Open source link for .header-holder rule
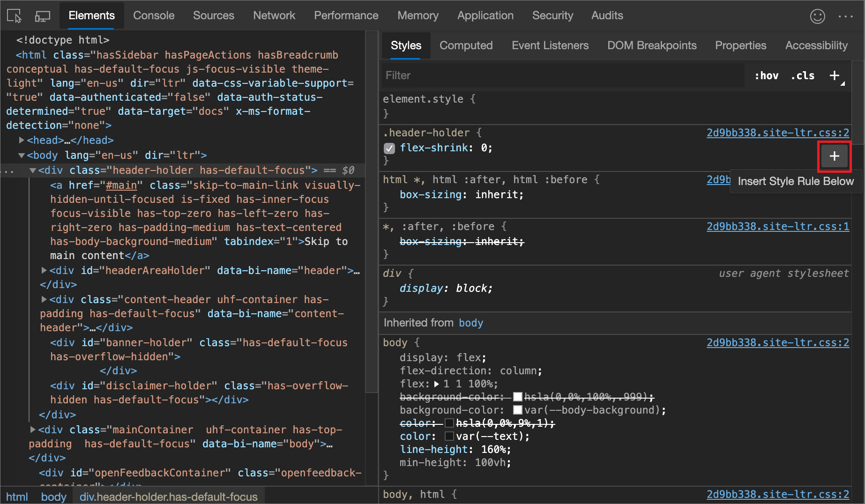 [777, 133]
